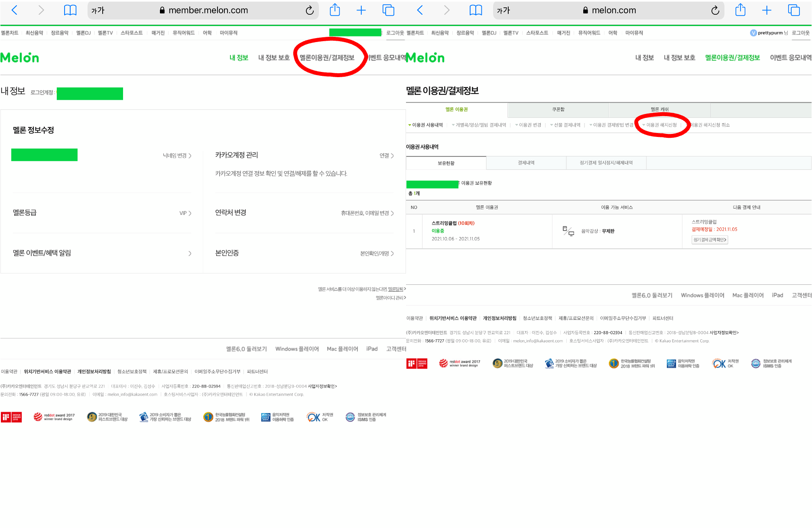Reload member.melon.com page
Screen dimensions: 812x530
tap(309, 10)
